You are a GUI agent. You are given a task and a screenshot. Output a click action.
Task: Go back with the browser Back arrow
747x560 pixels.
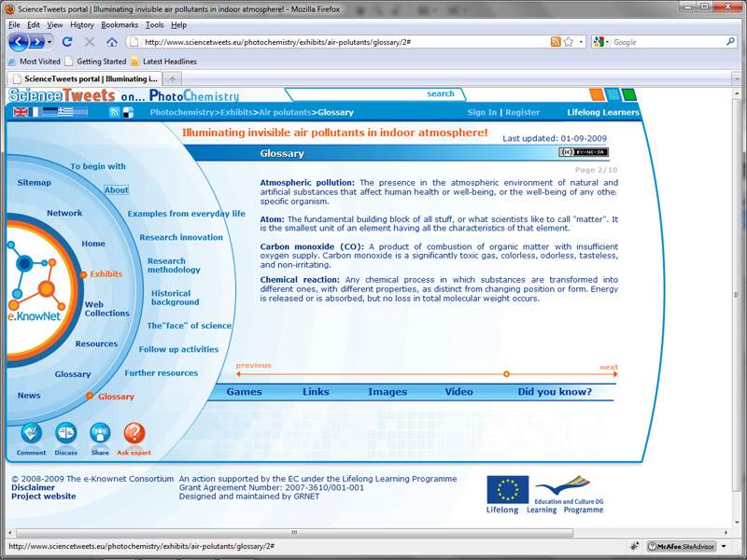pyautogui.click(x=19, y=42)
